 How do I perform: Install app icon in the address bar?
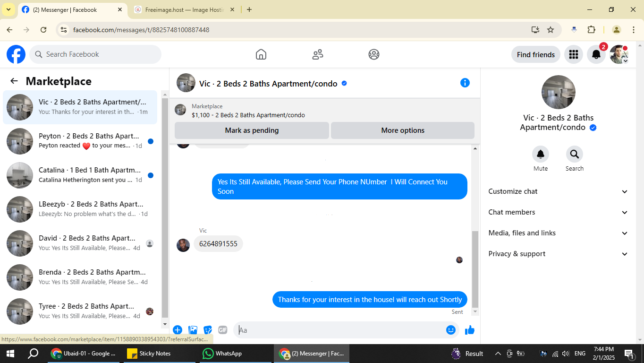coord(535,30)
